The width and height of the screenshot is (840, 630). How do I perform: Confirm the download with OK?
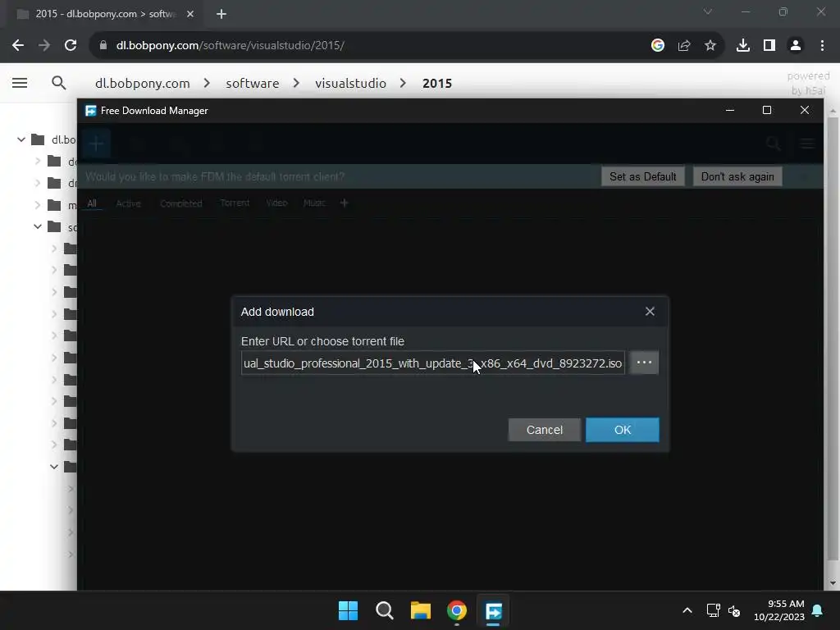(x=622, y=430)
